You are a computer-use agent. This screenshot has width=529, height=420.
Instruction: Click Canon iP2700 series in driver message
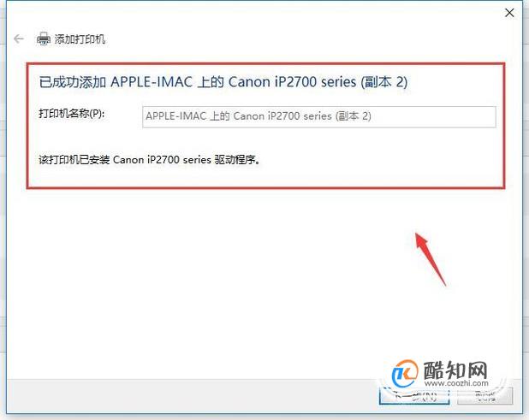(162, 159)
